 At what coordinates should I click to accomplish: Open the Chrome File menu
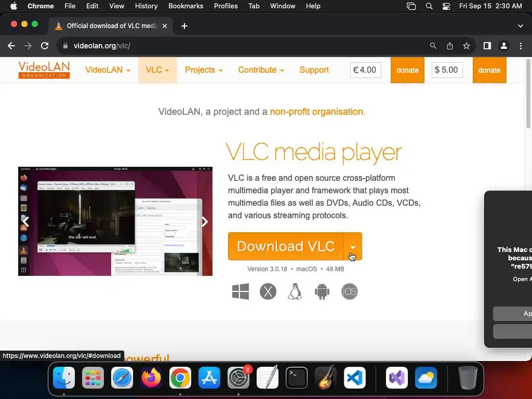tap(70, 6)
